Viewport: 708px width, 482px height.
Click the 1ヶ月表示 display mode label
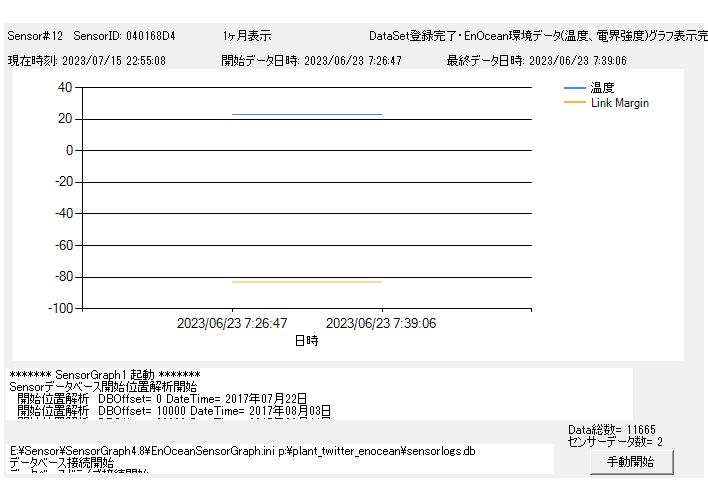247,36
